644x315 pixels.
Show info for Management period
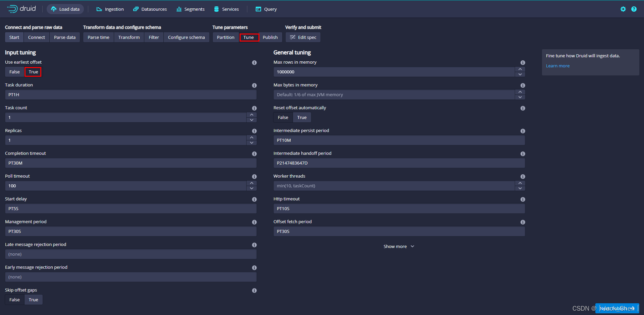pyautogui.click(x=254, y=222)
